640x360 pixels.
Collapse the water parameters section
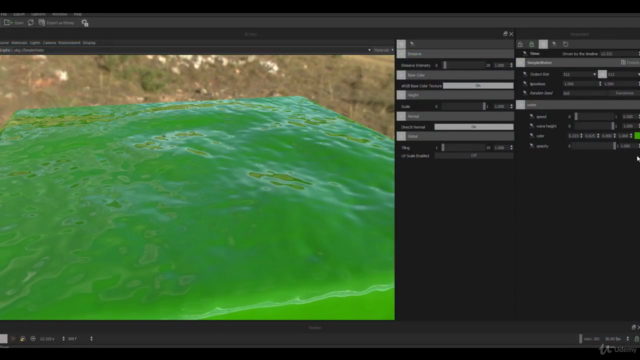coord(520,105)
